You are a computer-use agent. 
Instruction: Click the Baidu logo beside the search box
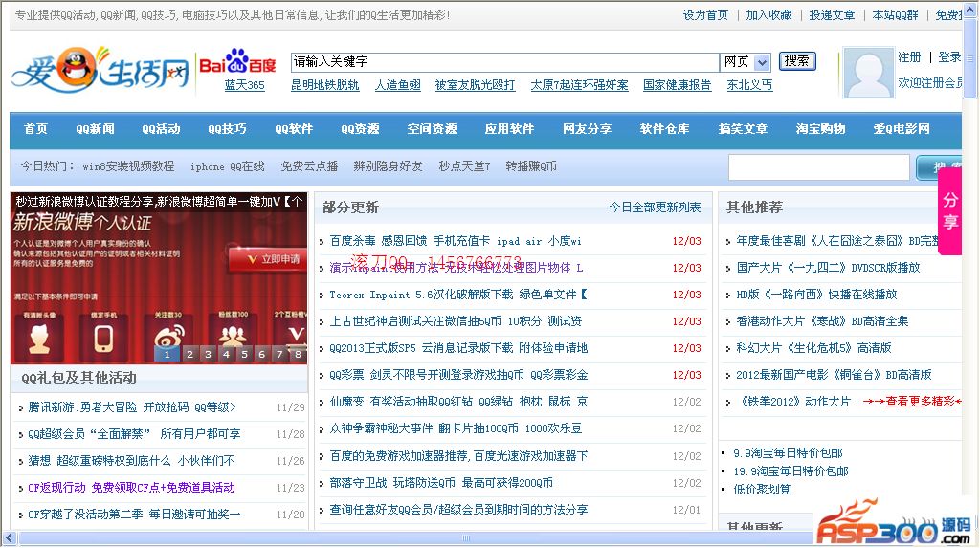pyautogui.click(x=237, y=63)
